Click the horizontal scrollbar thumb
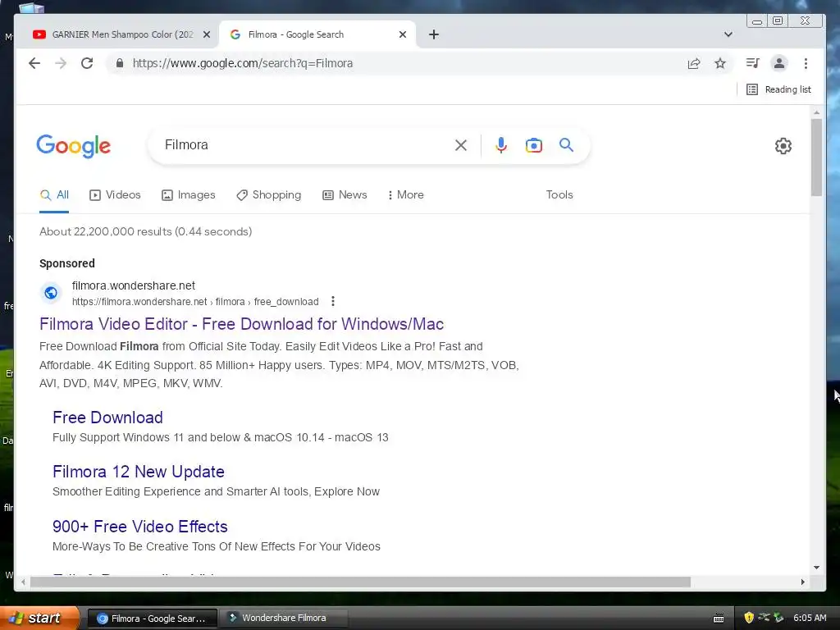 coord(360,582)
